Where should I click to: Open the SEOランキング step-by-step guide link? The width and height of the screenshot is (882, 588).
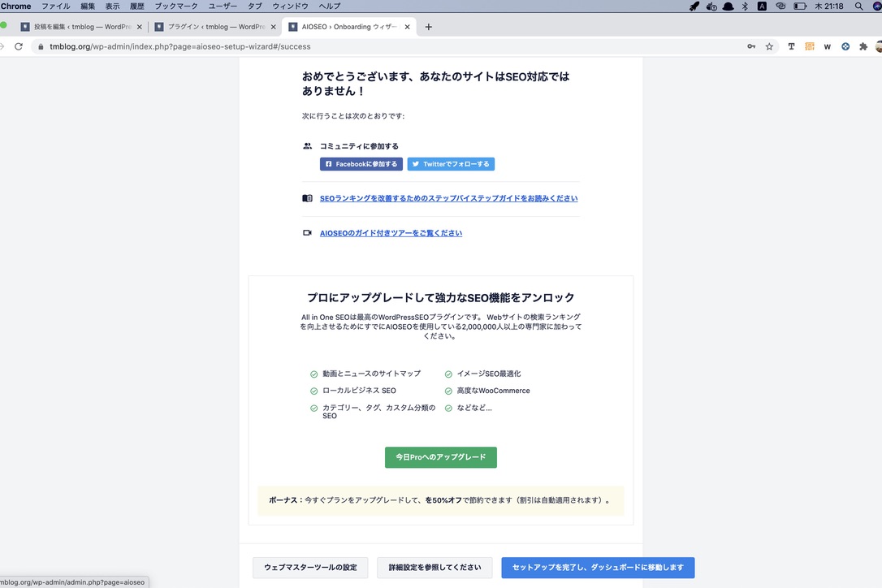coord(449,199)
